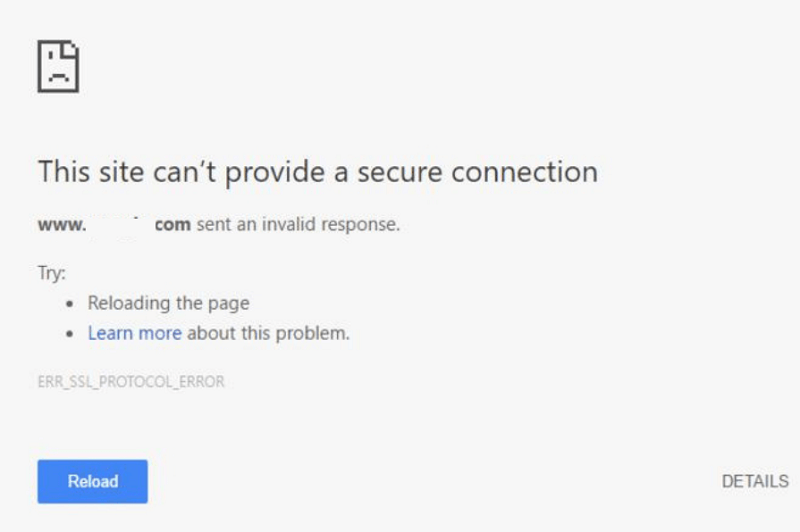This screenshot has width=800, height=532.
Task: Click the sad face page icon
Action: 58,67
